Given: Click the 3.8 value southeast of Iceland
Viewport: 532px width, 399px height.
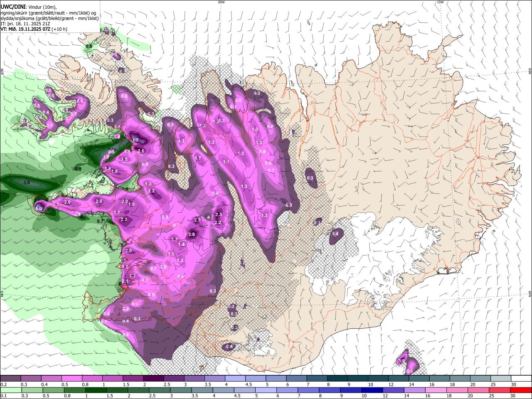Looking at the screenshot, I should 402,361.
